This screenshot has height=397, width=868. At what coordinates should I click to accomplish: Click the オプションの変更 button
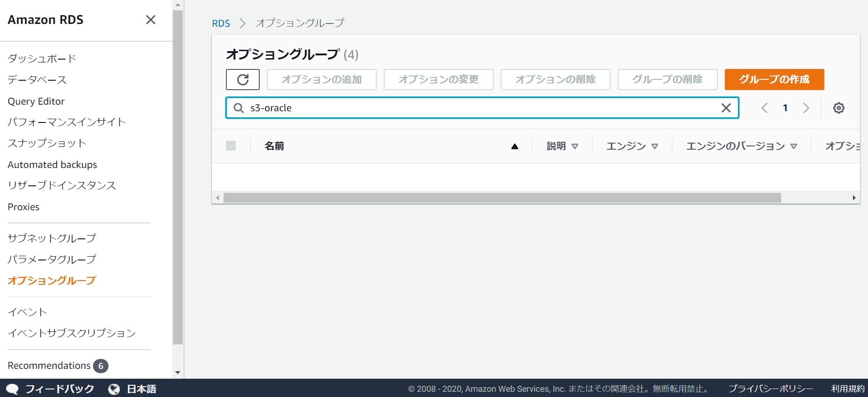tap(439, 79)
